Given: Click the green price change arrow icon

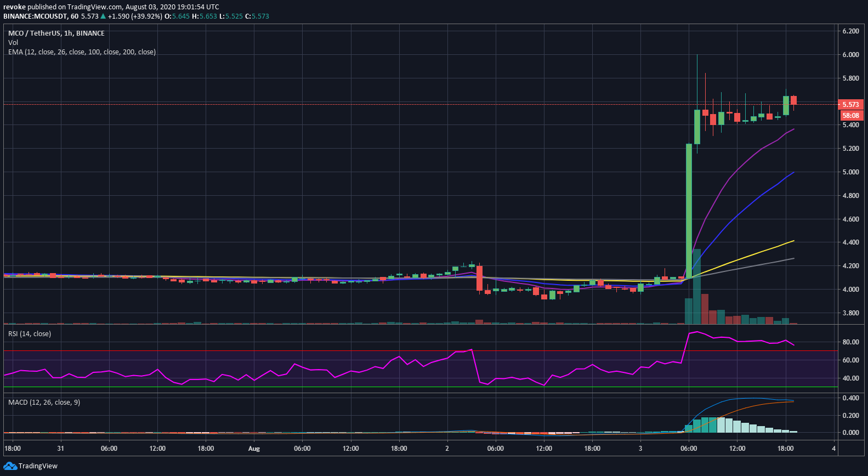Looking at the screenshot, I should [103, 16].
